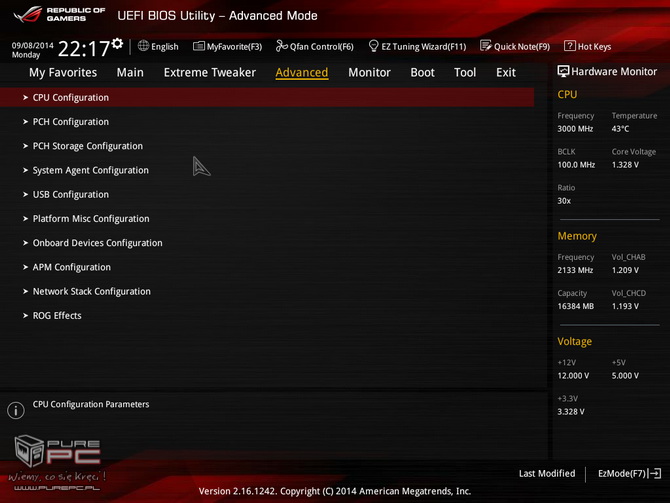Click the memory frequency 2133 MHz value
Viewport: 670px width, 503px height.
coord(575,270)
